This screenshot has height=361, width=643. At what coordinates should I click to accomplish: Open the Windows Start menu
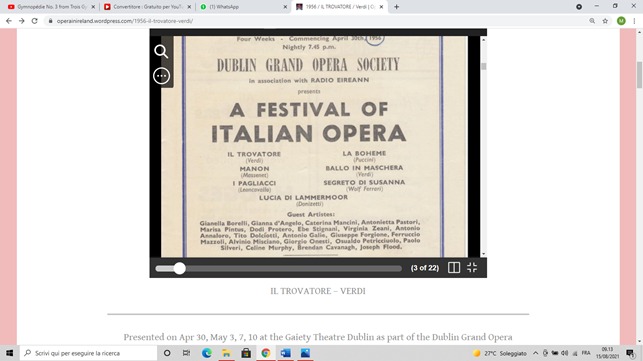pos(9,353)
